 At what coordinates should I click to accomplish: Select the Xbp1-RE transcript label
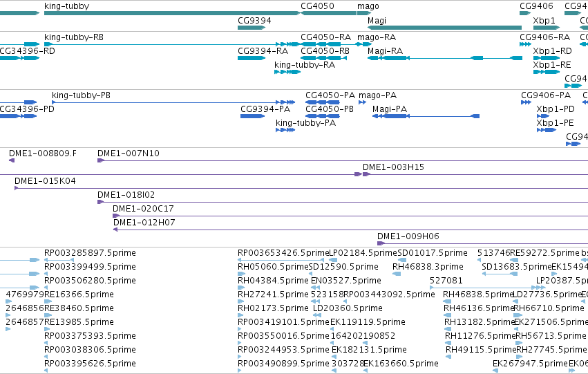coord(552,65)
